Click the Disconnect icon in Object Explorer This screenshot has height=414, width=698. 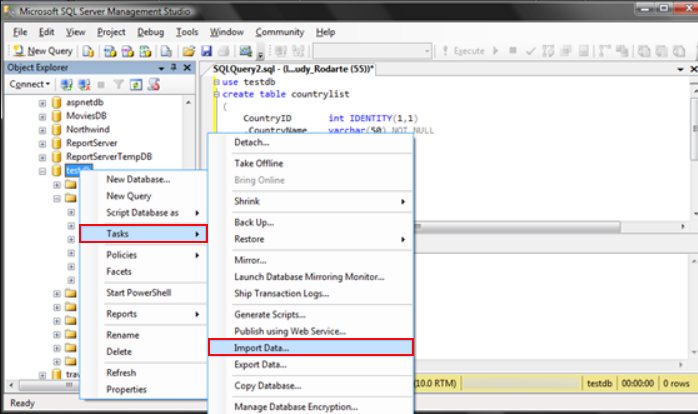[84, 84]
